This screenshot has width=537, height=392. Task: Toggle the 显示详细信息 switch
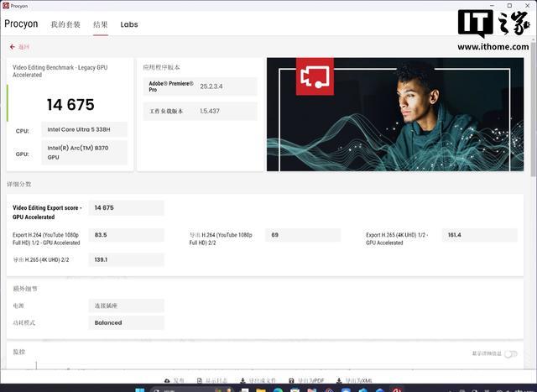point(511,353)
